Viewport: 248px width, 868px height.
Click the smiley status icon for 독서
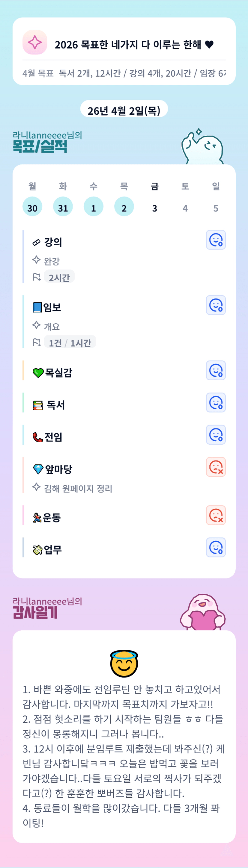click(216, 403)
